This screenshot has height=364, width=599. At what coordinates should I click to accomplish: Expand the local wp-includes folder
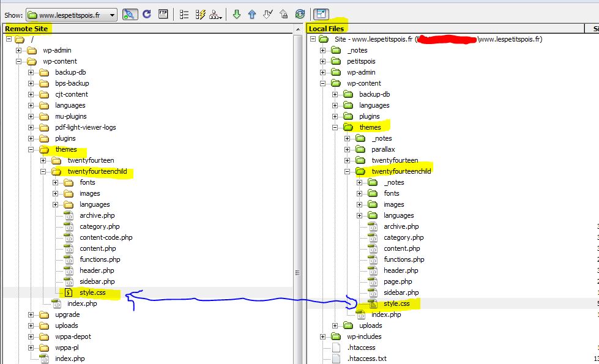click(x=323, y=336)
